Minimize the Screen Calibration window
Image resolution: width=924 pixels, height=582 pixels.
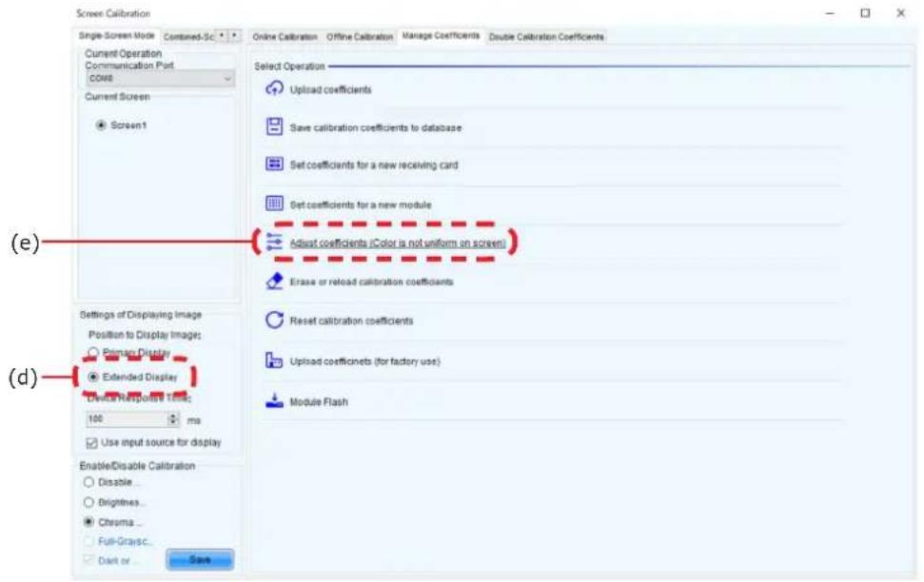click(830, 13)
